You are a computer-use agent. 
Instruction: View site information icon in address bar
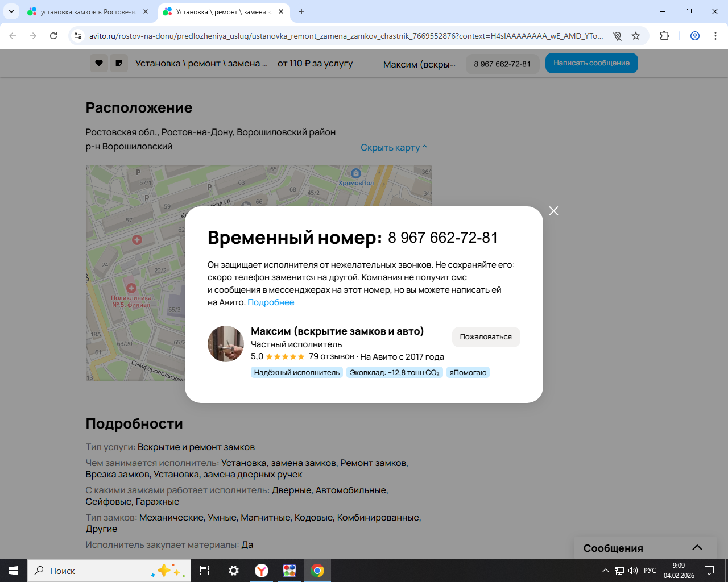78,36
